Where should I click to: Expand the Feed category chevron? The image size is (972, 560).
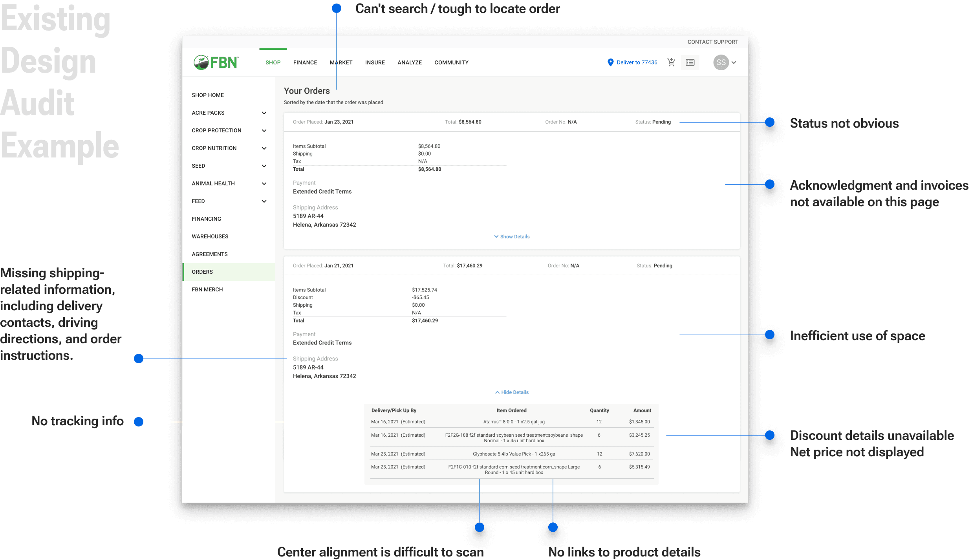(x=264, y=201)
